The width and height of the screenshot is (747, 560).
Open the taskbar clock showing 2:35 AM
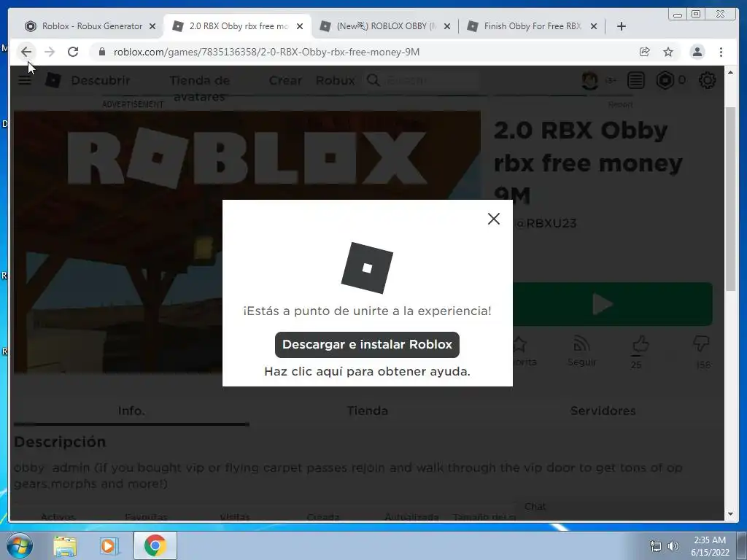pos(710,546)
